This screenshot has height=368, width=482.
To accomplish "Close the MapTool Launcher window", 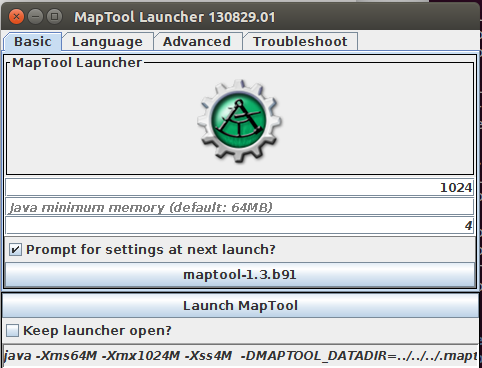I will click(x=16, y=16).
